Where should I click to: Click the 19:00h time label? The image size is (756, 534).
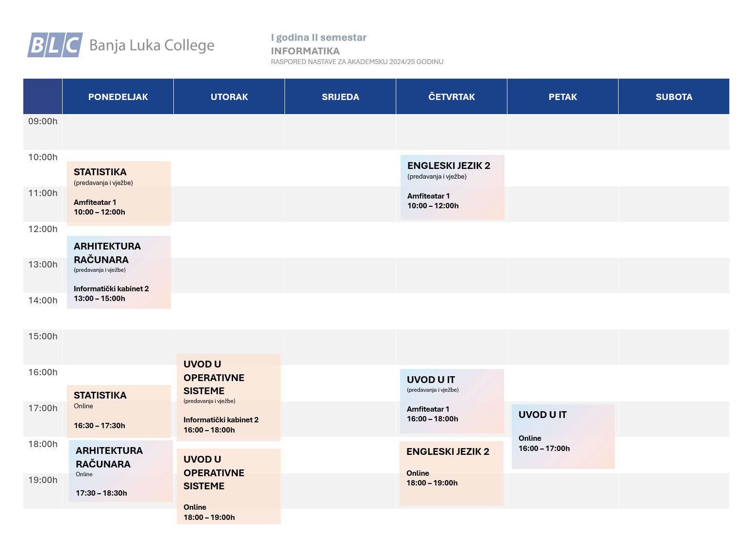click(x=43, y=480)
